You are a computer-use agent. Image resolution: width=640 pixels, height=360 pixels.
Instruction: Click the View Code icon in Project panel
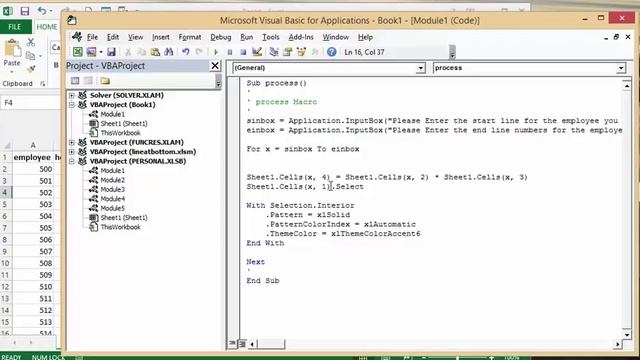[x=75, y=80]
